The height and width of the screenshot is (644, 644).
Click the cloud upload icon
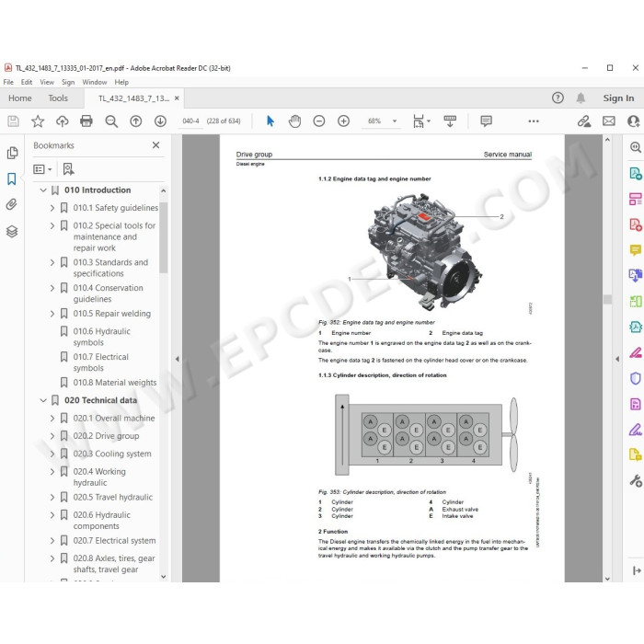coord(62,121)
